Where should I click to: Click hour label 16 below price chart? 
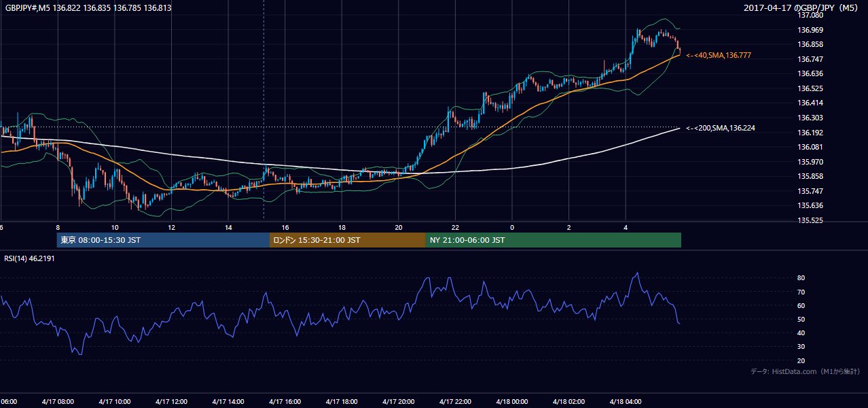point(285,227)
